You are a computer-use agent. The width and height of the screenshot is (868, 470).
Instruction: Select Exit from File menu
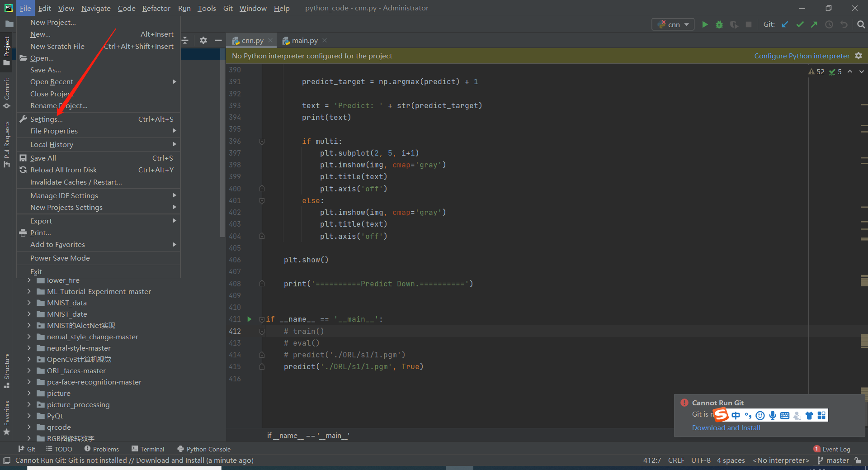click(x=98, y=272)
